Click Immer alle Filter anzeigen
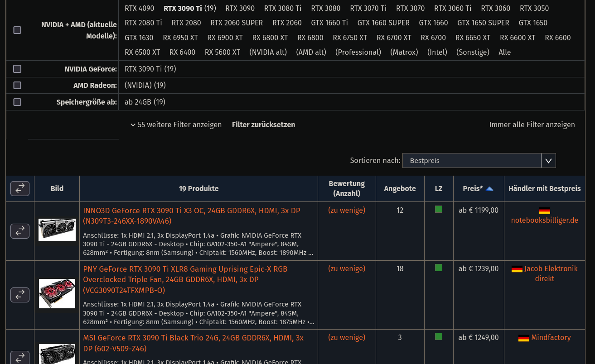The image size is (595, 364). click(x=532, y=125)
